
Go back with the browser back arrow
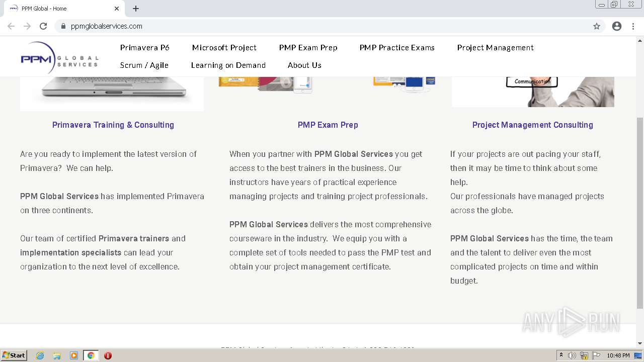(11, 26)
